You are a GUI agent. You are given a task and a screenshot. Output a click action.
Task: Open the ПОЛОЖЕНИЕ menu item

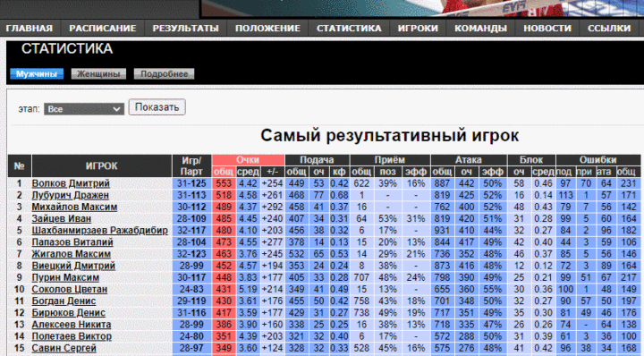coord(267,29)
